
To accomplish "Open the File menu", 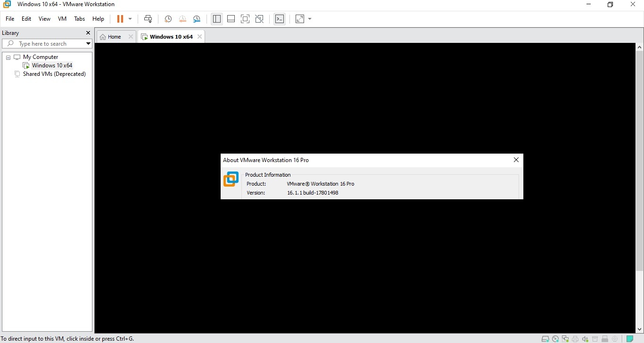I will coord(10,19).
